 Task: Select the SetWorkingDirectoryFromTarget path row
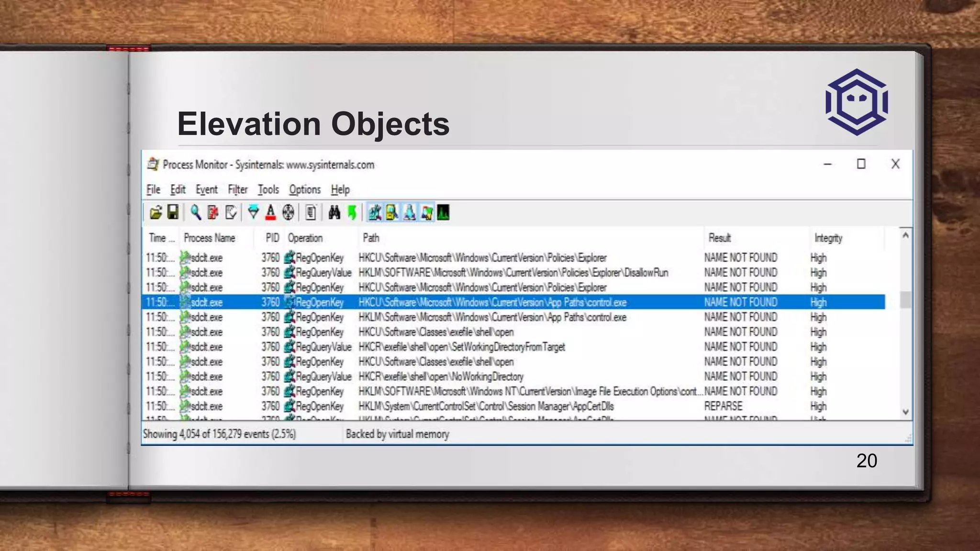pyautogui.click(x=462, y=347)
